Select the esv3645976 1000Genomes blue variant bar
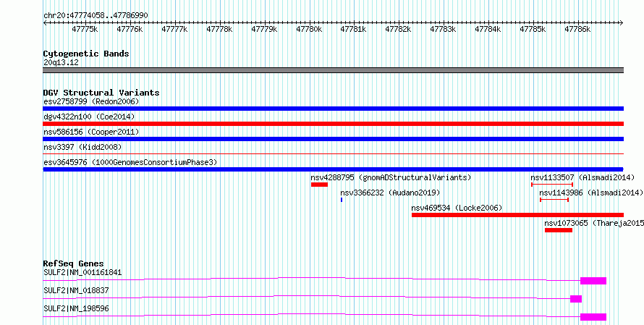This screenshot has height=325, width=644. [x=333, y=169]
